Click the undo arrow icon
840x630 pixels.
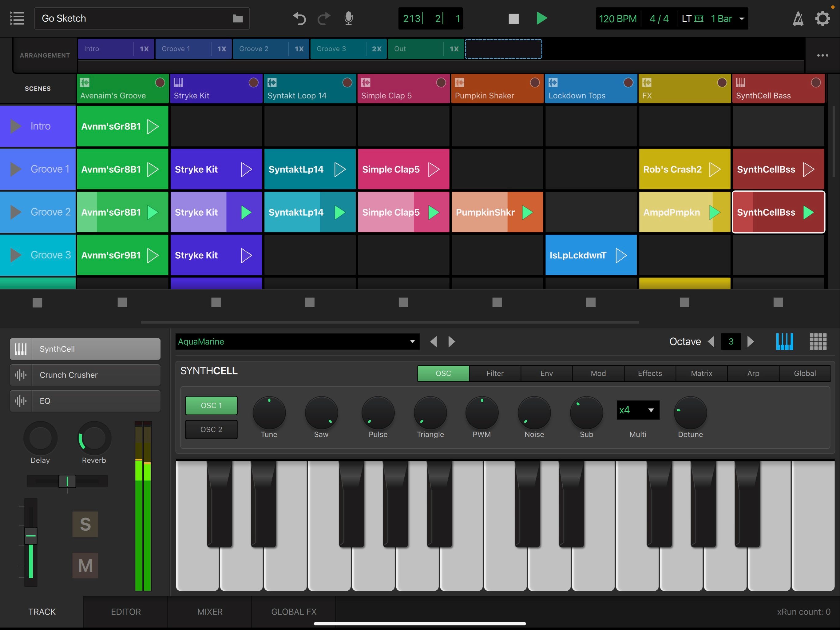click(299, 18)
